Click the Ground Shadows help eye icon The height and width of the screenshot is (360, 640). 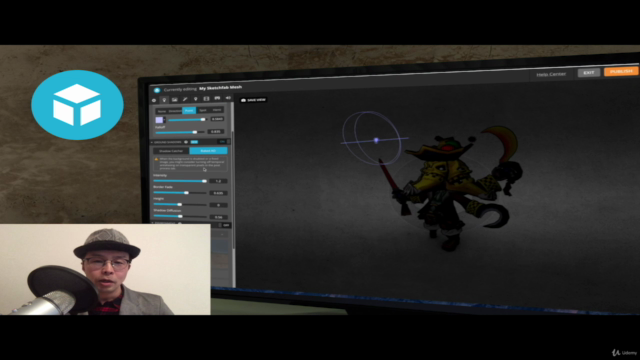coord(186,142)
